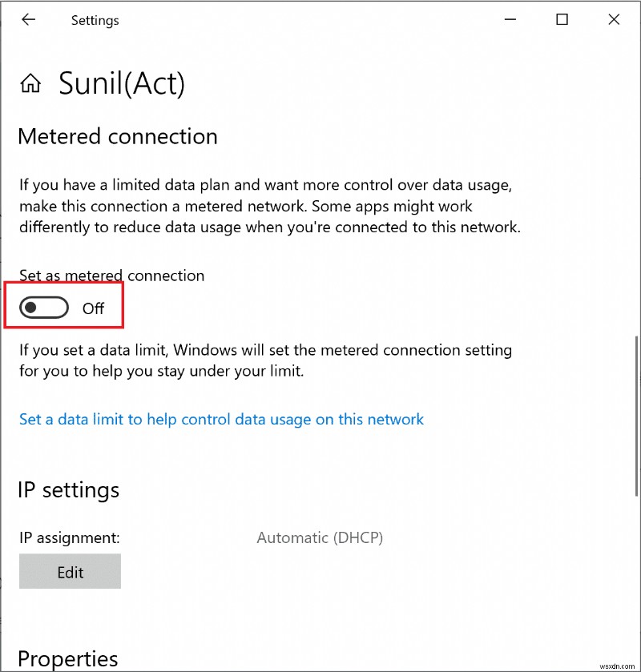Open the data limit link for this network
641x672 pixels.
[221, 419]
